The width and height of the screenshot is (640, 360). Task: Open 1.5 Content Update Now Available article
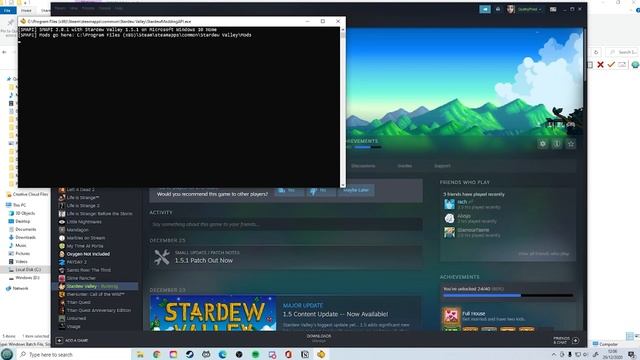335,314
